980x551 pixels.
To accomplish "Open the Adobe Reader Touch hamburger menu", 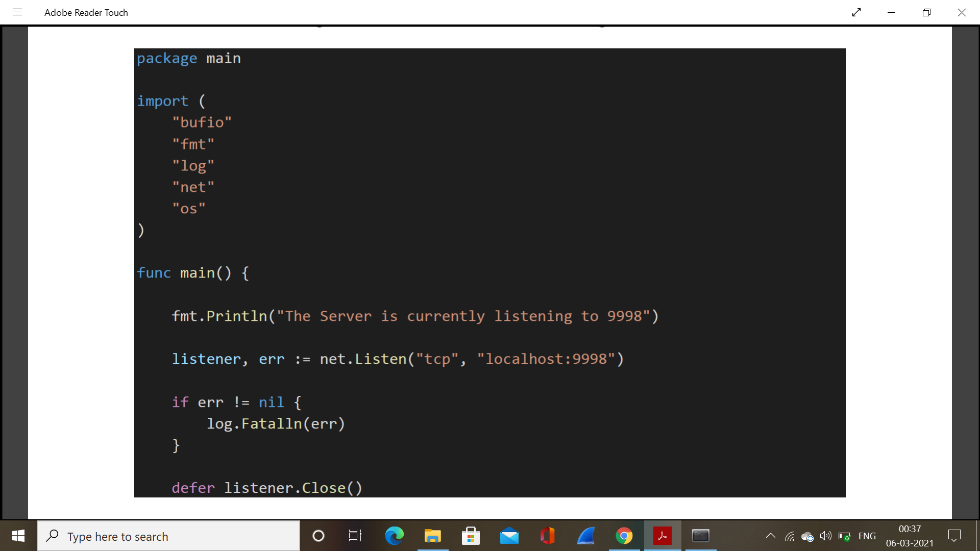I will (17, 12).
